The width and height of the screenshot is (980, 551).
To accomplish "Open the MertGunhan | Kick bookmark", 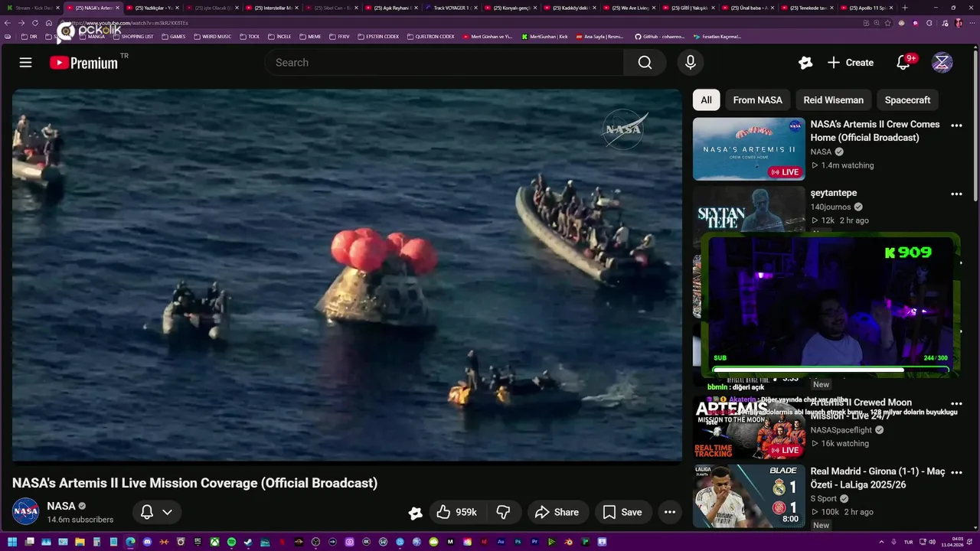I will 544,37.
